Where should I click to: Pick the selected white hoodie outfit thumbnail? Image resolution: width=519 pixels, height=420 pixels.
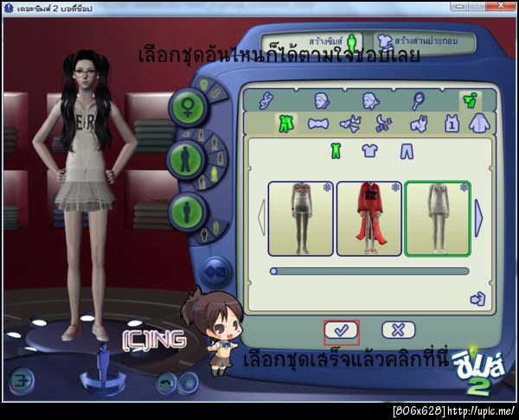(x=437, y=219)
